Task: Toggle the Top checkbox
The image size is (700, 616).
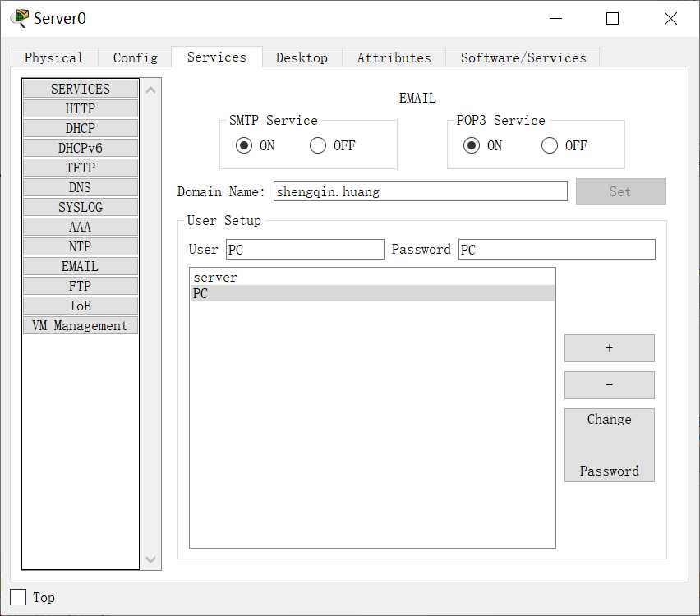Action: 18,597
